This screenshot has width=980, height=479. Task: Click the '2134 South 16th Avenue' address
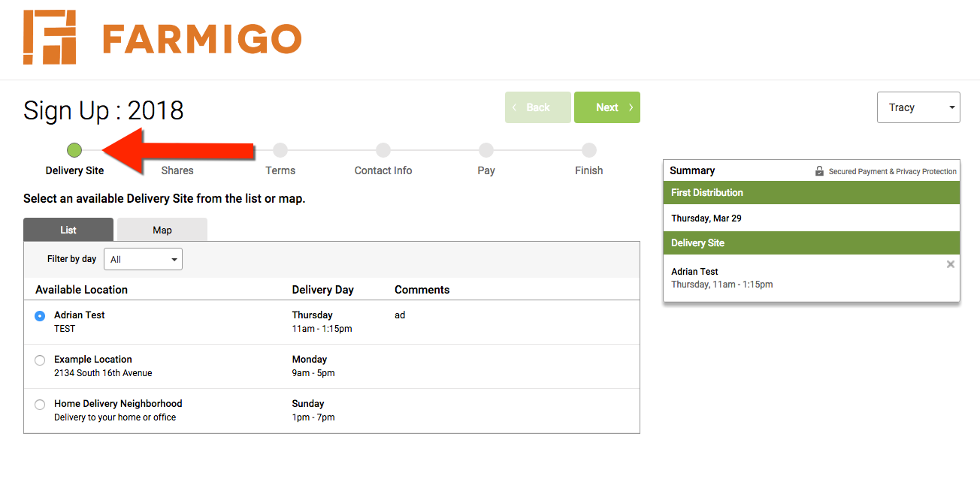point(103,372)
